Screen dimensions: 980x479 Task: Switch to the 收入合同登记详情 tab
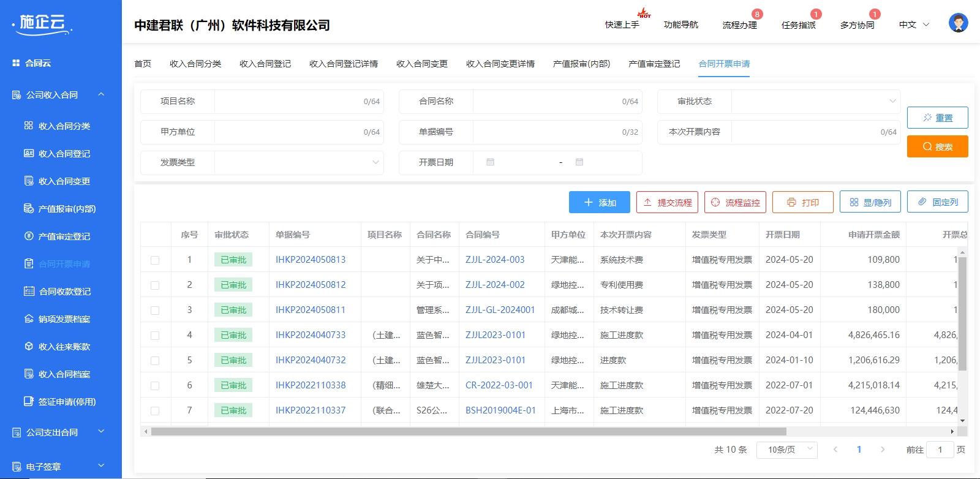click(x=344, y=64)
